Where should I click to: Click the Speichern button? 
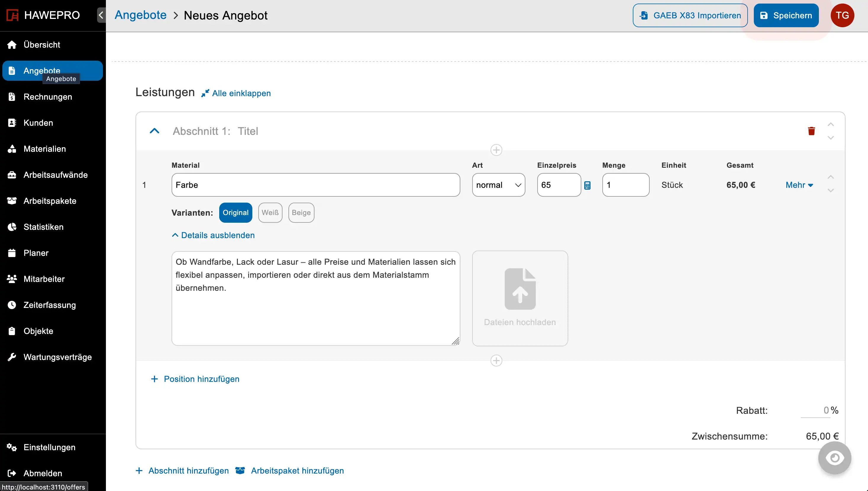[x=786, y=15]
